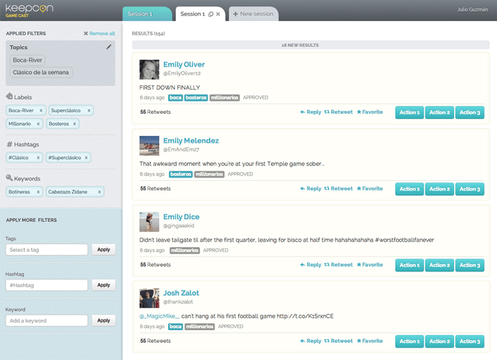Screen dimensions: 497x360
Task: Click Action 1 on Josh Zalot's tweet
Action: tap(409, 341)
